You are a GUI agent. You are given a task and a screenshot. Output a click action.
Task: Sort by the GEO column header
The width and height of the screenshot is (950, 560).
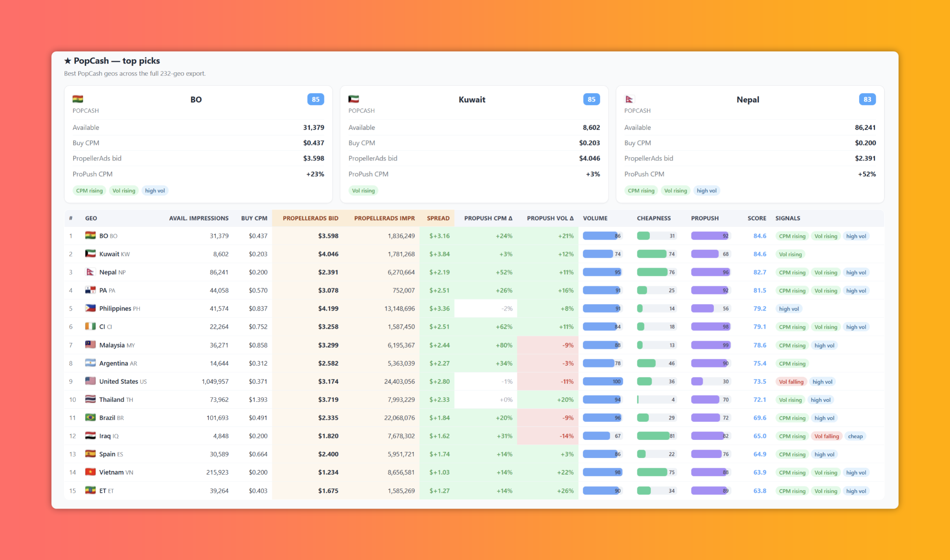tap(91, 218)
